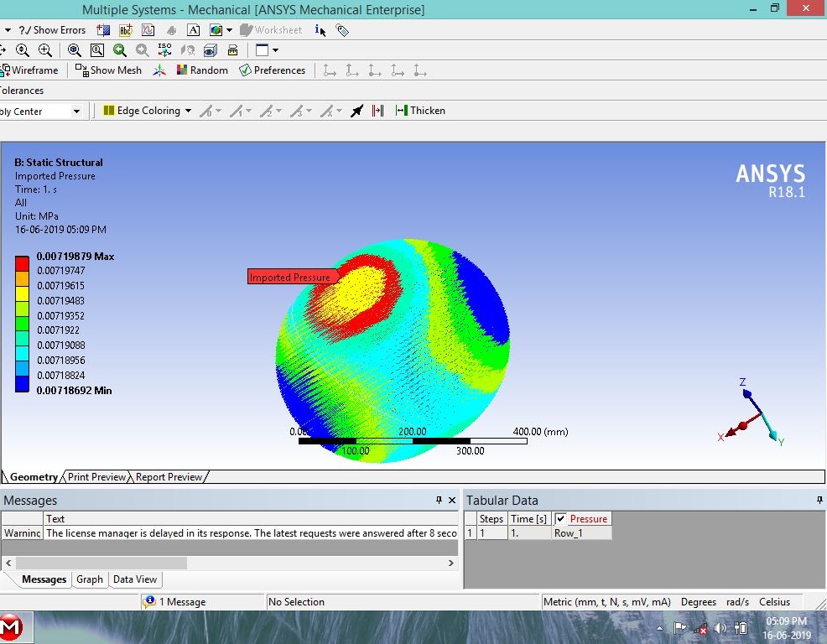Click the Show Vertices arrow icon
The width and height of the screenshot is (827, 644).
coord(356,111)
